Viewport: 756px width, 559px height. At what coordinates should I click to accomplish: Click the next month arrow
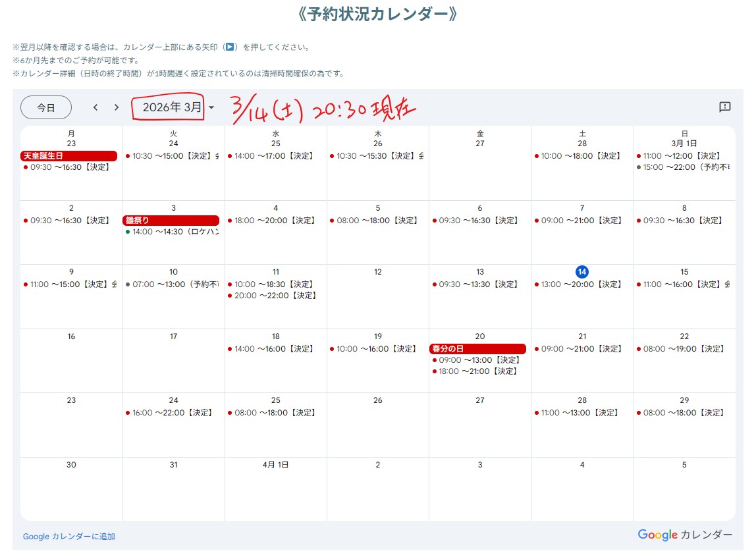[x=117, y=107]
